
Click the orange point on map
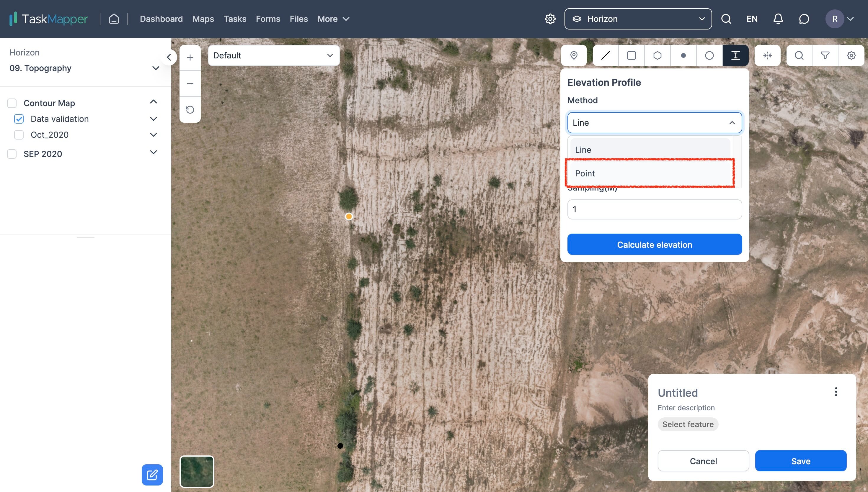pyautogui.click(x=349, y=217)
